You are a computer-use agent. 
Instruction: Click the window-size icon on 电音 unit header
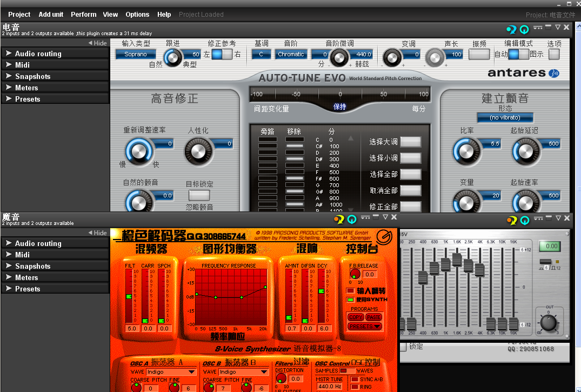(x=548, y=27)
